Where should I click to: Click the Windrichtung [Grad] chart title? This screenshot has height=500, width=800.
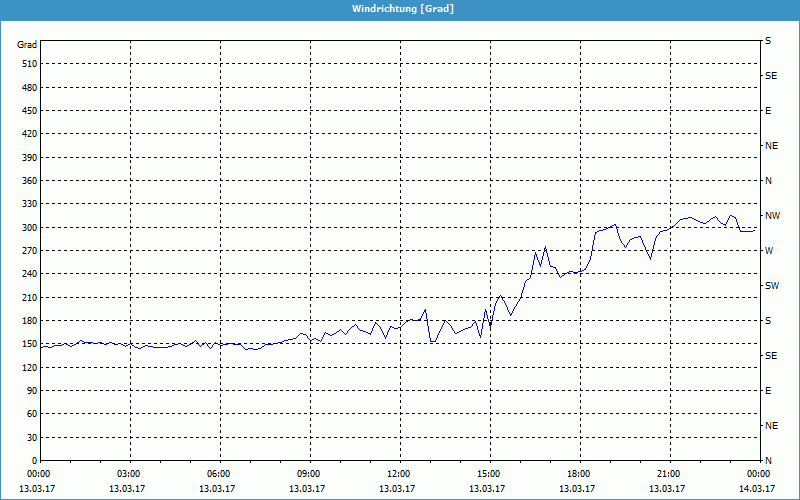[x=399, y=9]
